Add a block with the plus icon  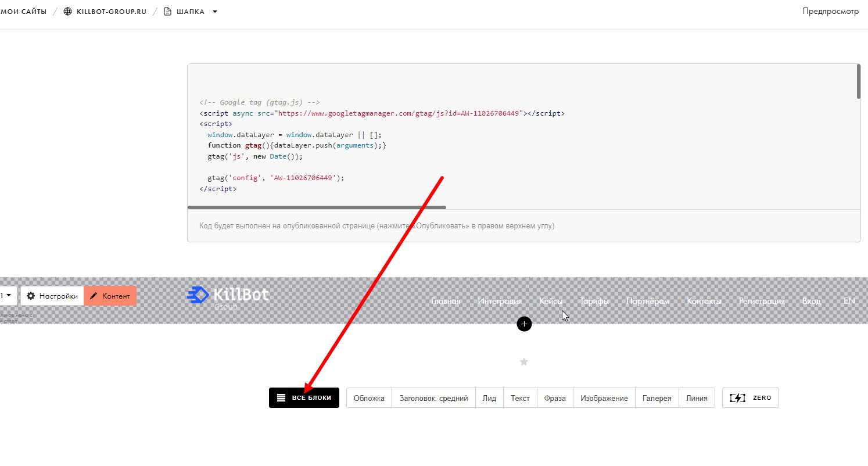coord(524,324)
